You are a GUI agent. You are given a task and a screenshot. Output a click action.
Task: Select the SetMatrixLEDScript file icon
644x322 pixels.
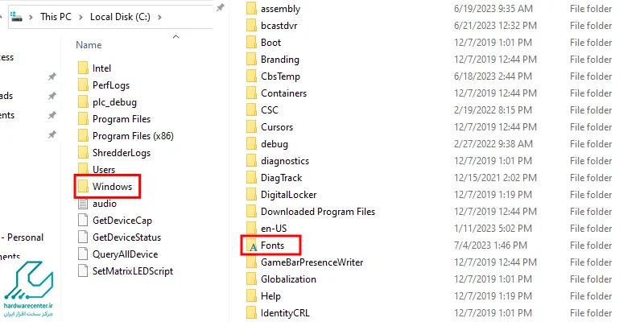click(x=84, y=271)
